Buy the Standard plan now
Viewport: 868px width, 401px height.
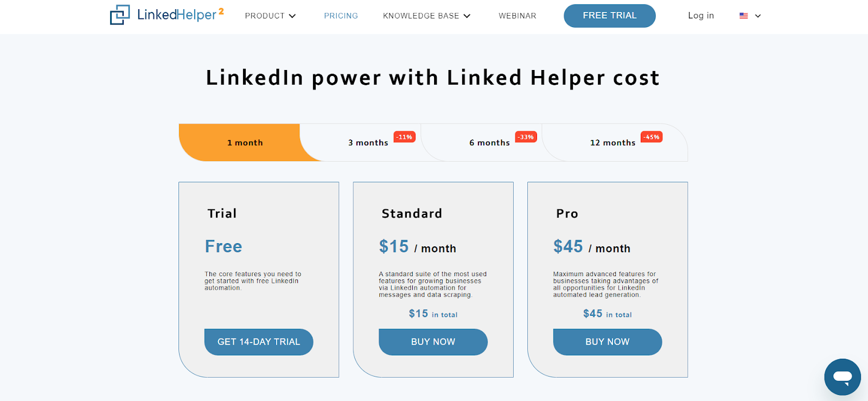pyautogui.click(x=433, y=342)
